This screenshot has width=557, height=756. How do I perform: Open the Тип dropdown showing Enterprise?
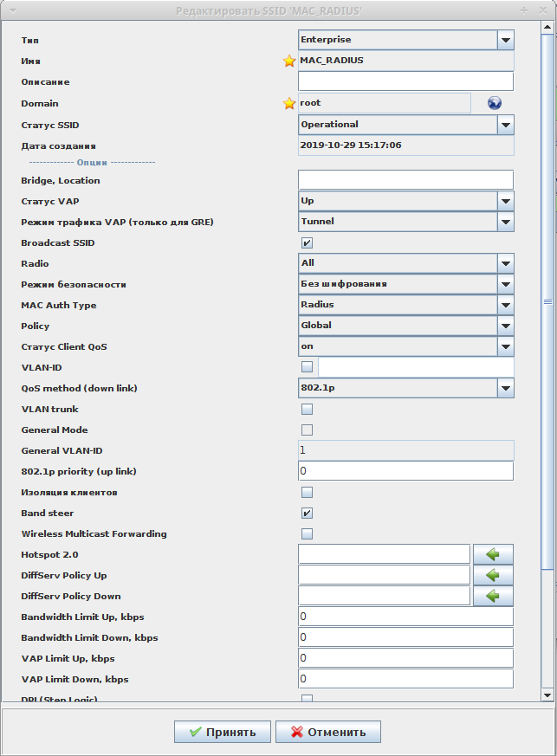(x=506, y=40)
